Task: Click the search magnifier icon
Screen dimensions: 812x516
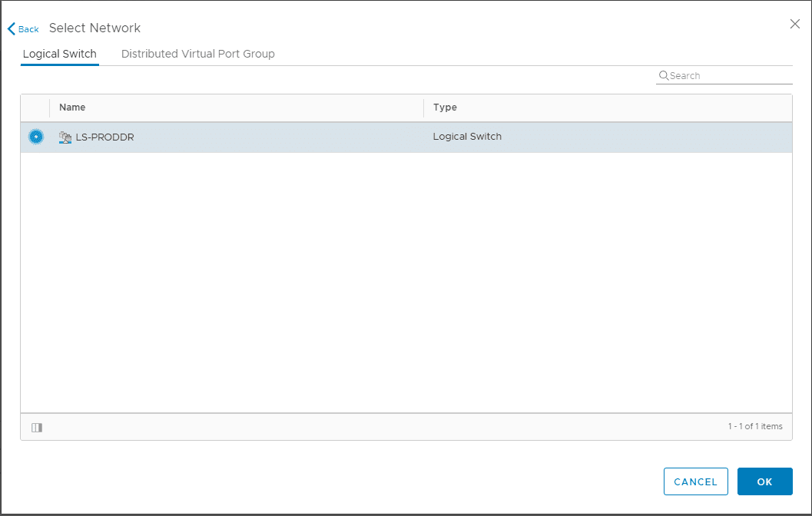Action: [x=663, y=75]
